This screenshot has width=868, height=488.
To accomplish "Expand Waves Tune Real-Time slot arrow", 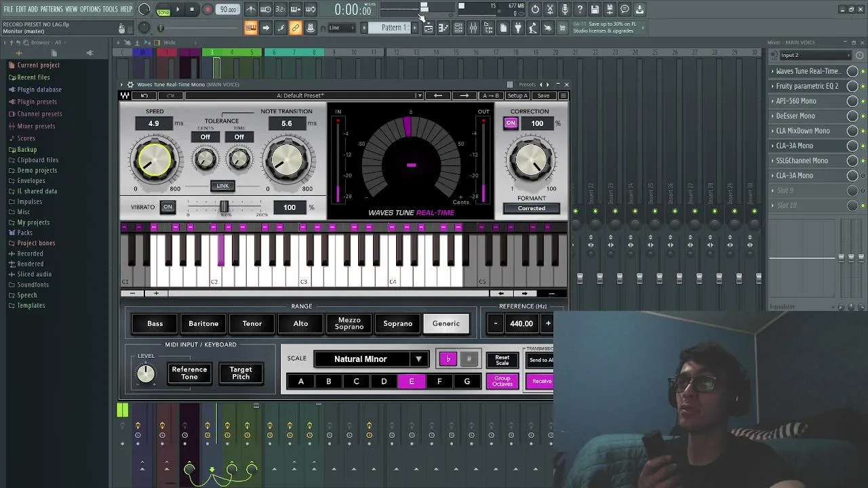I will point(773,71).
